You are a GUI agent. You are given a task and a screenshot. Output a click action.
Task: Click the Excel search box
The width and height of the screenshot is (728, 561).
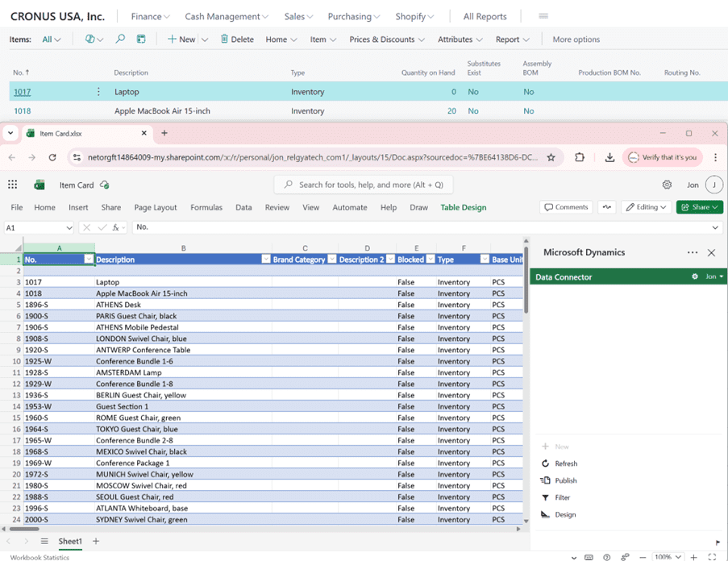tap(364, 185)
